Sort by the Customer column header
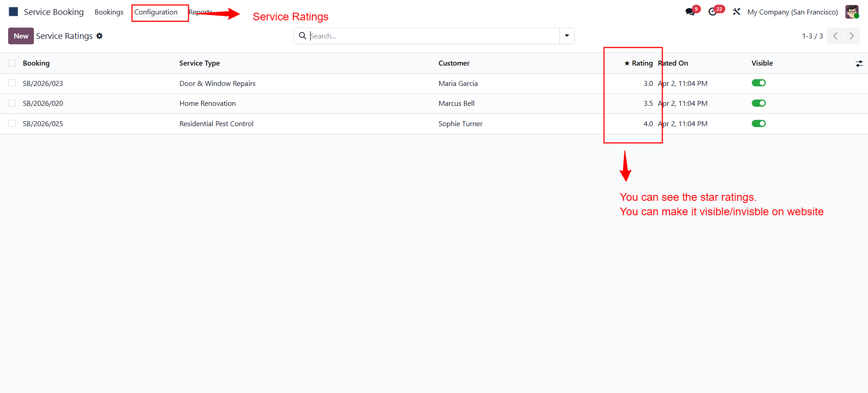 (x=454, y=63)
